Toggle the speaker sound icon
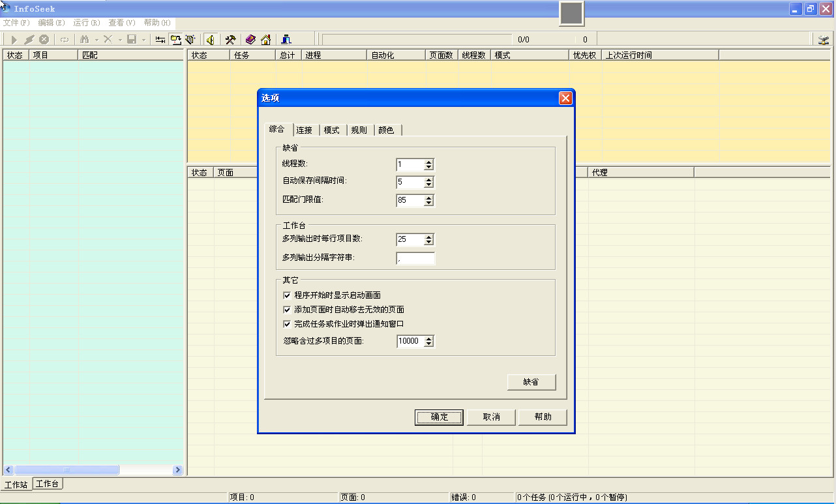The image size is (836, 504). click(211, 40)
